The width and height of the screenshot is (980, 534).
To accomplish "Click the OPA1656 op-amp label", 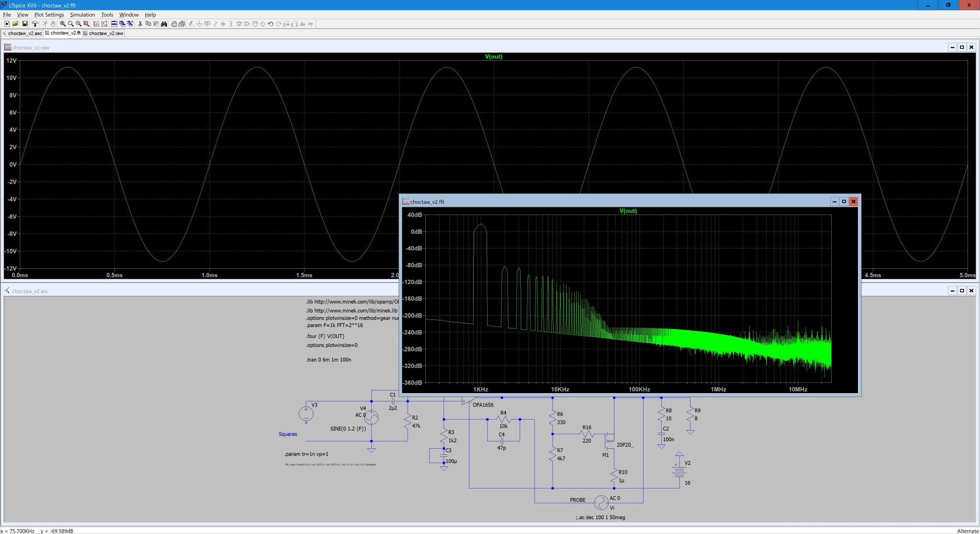I will click(x=483, y=405).
